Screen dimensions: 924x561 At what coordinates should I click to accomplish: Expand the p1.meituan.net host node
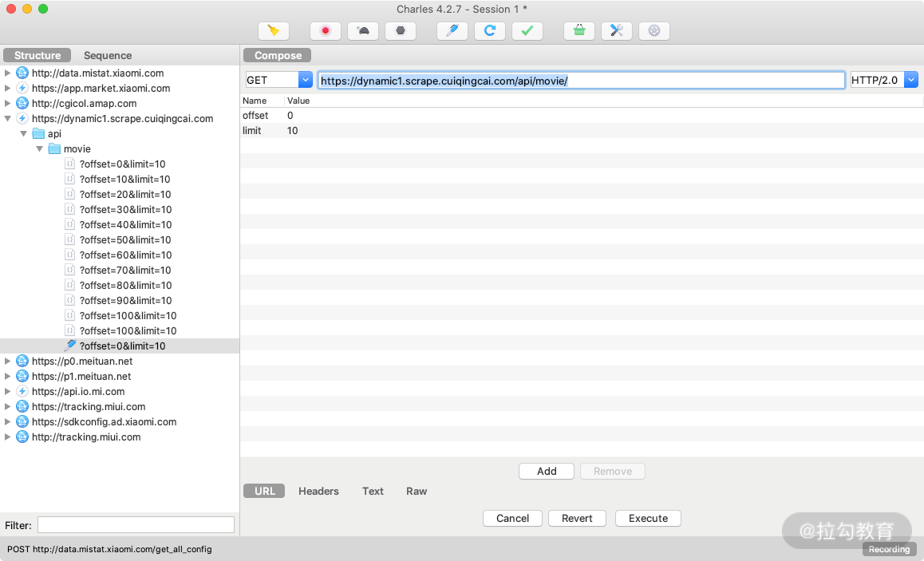coord(8,376)
